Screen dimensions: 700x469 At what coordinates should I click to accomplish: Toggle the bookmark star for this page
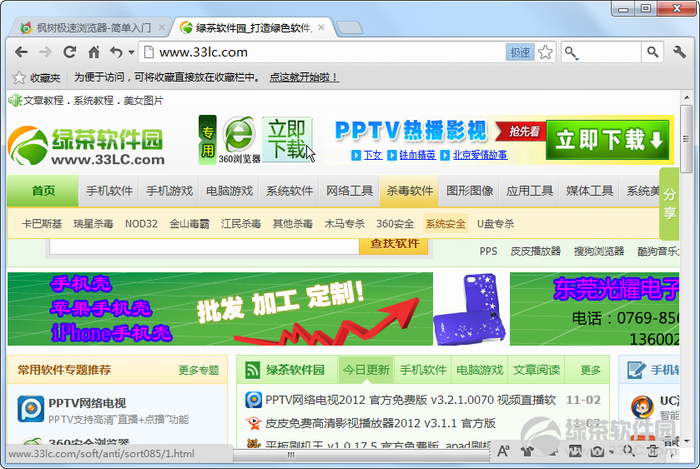point(546,52)
